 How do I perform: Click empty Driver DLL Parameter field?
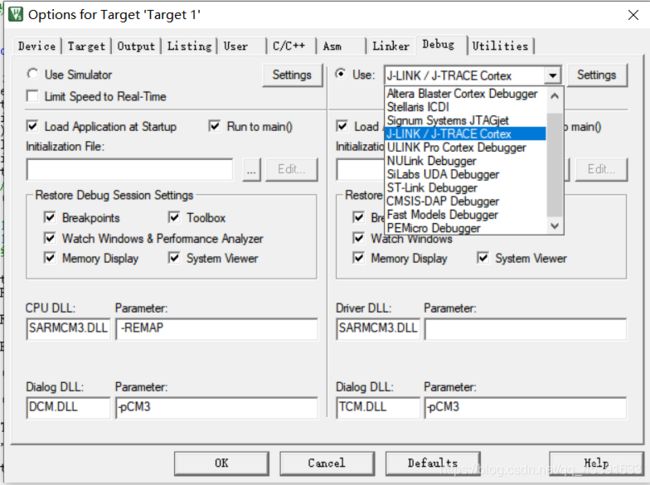[x=526, y=329]
